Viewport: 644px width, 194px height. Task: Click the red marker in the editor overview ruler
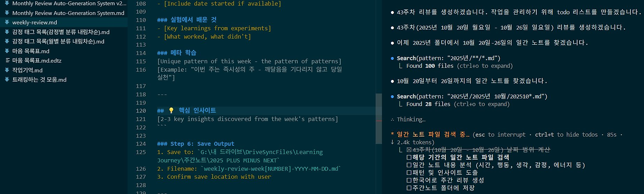(x=379, y=121)
